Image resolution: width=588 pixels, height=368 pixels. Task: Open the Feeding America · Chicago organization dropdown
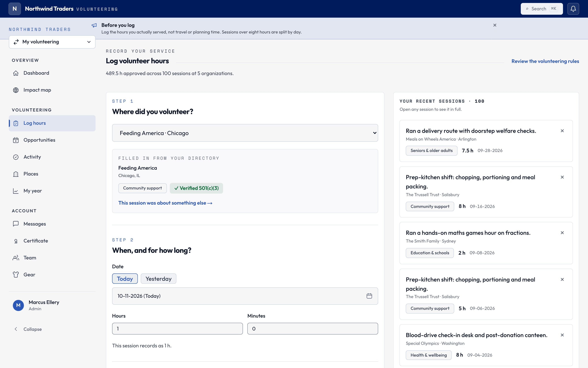pyautogui.click(x=245, y=133)
